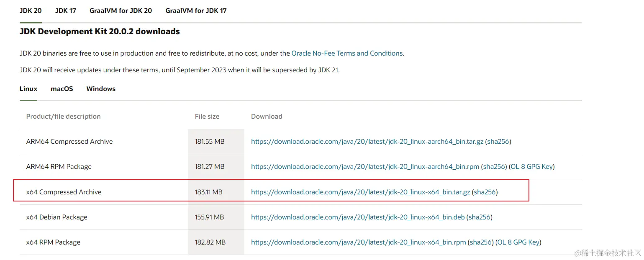Click the JDK 21 supersede notice sentence
The image size is (644, 260).
(x=180, y=70)
